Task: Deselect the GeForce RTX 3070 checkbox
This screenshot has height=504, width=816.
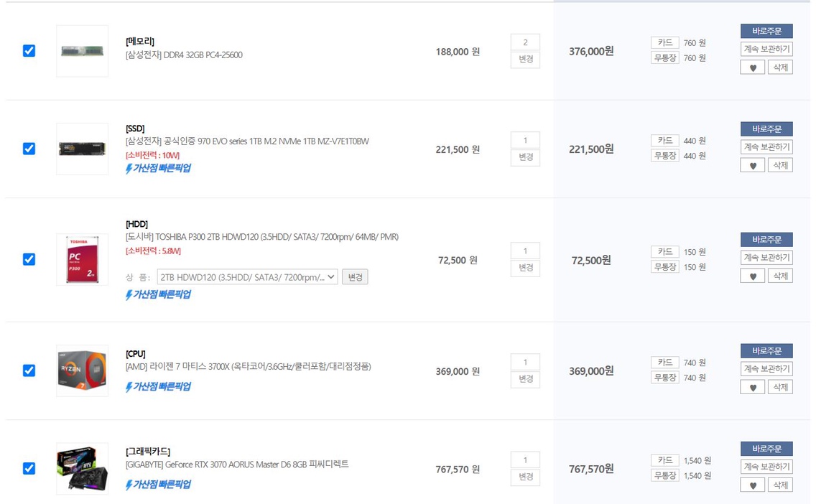Action: 29,468
